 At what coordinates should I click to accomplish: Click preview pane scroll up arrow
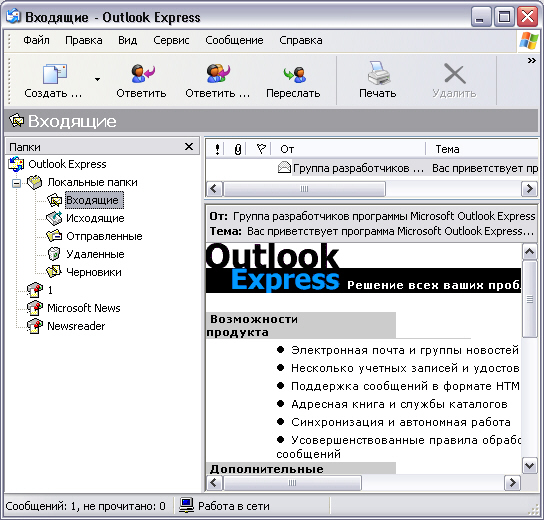click(x=529, y=251)
